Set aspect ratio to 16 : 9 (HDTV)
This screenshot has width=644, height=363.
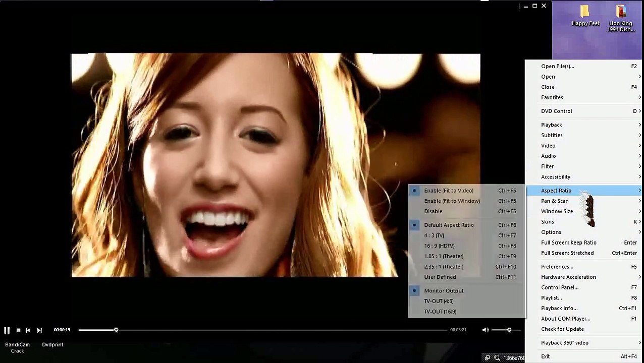[x=466, y=246]
